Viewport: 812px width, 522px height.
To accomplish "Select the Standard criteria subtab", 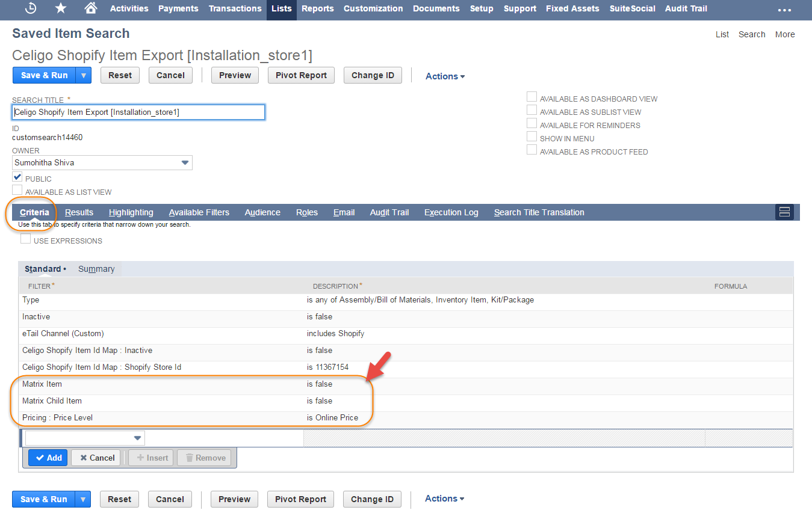I will click(45, 269).
